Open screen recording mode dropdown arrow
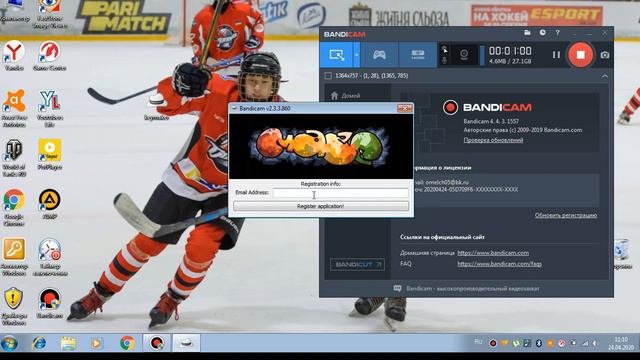Image resolution: width=640 pixels, height=360 pixels. 356,55
